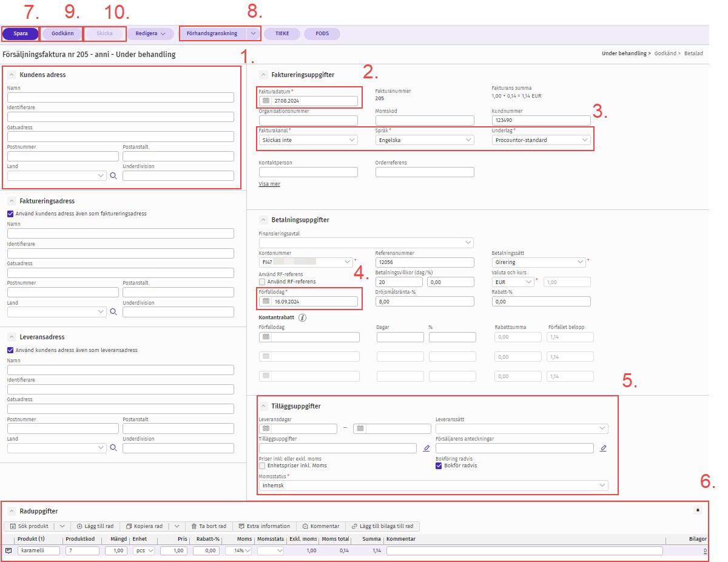The height and width of the screenshot is (562, 728).
Task: Click pencil icon next to Tilläggsuppgifter field
Action: pos(426,449)
